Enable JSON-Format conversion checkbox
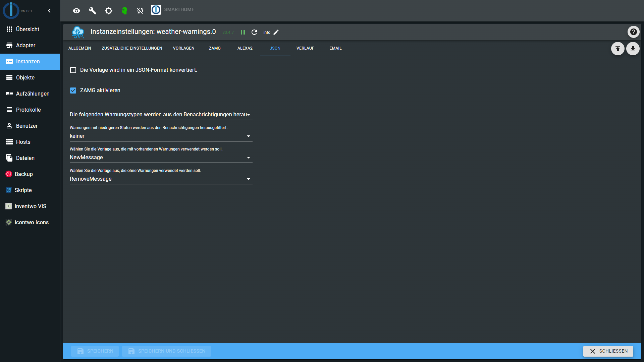This screenshot has height=362, width=644. (x=73, y=70)
